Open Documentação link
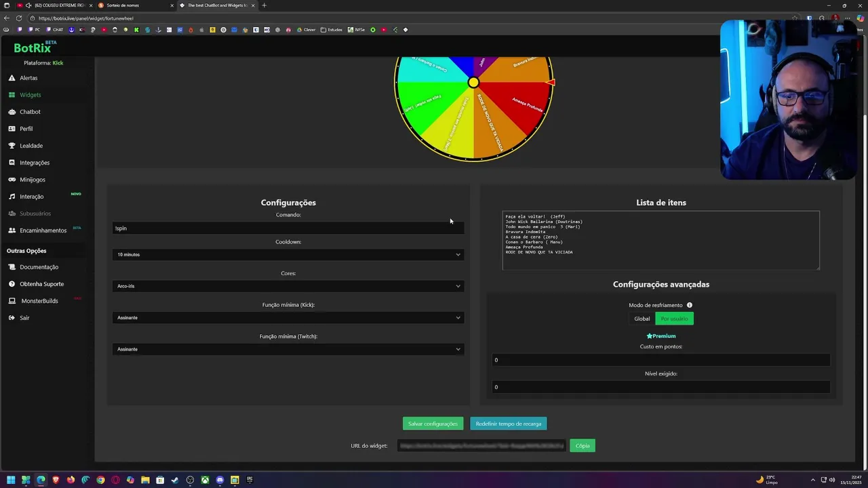 click(39, 267)
